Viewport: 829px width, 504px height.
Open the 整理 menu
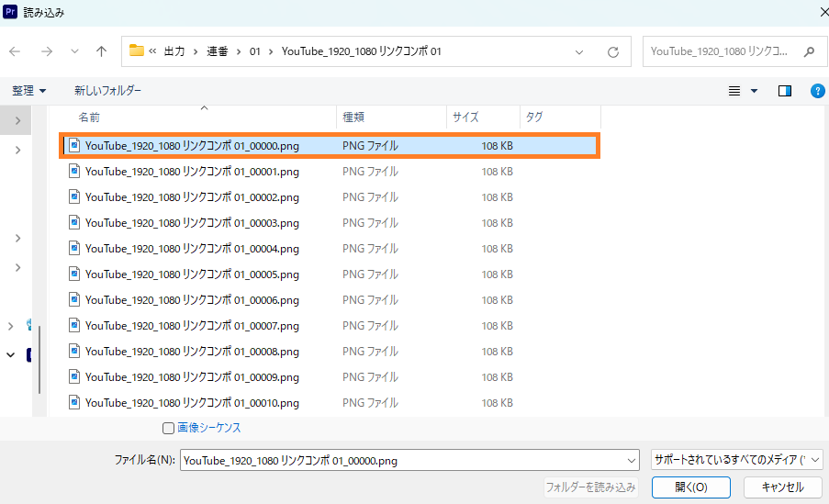tap(28, 91)
